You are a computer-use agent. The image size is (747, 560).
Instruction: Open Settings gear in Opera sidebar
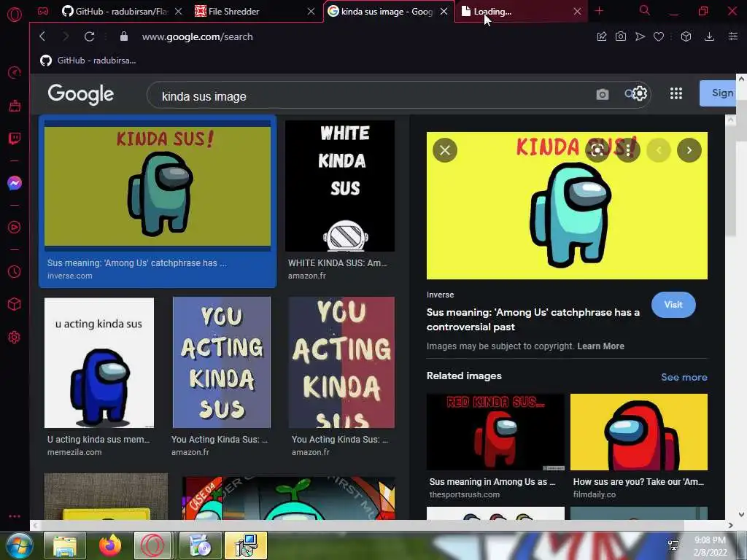tap(15, 337)
